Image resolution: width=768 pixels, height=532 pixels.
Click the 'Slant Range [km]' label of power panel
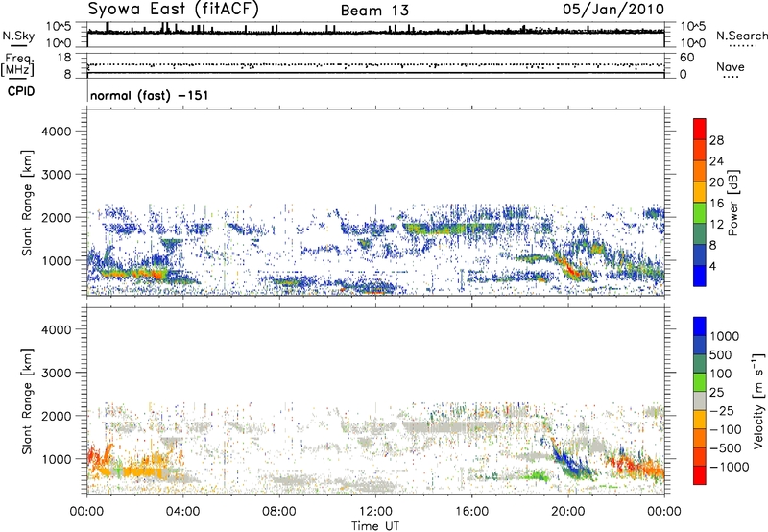tap(27, 203)
